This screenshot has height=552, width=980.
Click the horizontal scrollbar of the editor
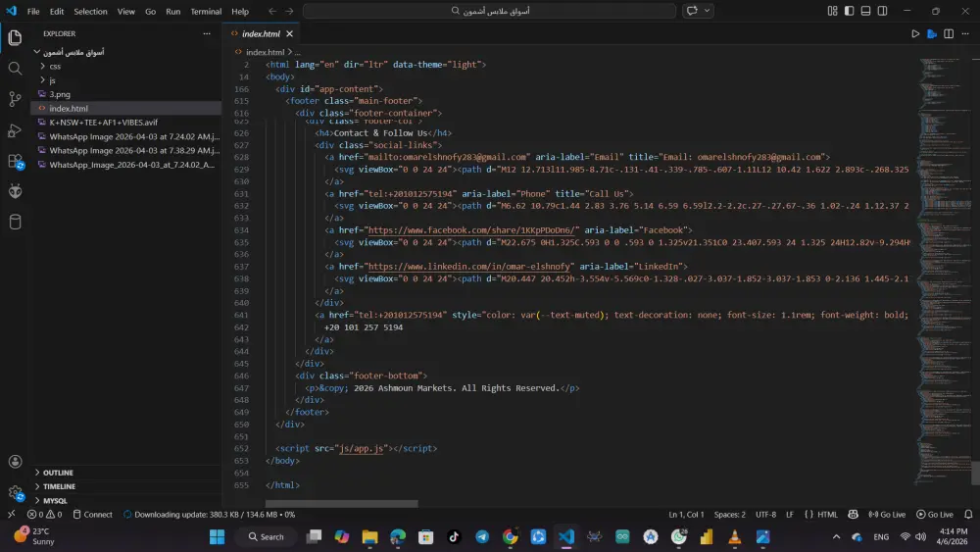(x=341, y=503)
